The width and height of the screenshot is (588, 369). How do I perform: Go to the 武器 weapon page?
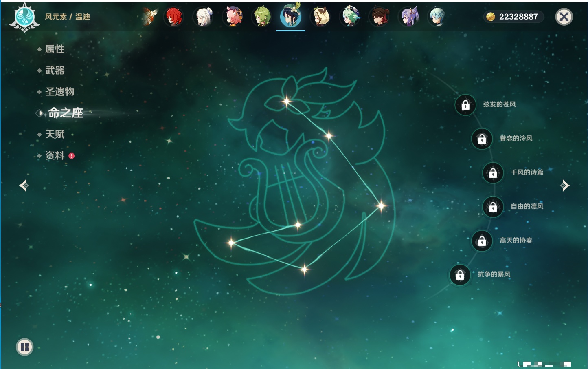click(55, 71)
